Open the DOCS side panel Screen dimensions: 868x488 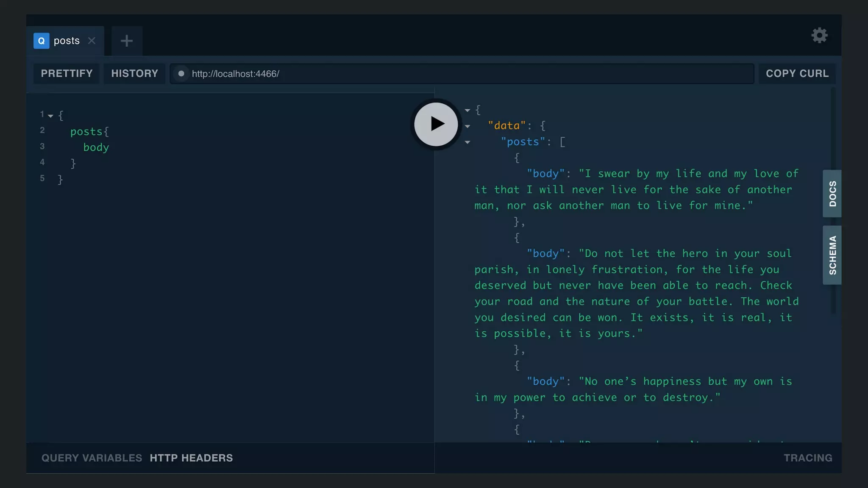832,194
